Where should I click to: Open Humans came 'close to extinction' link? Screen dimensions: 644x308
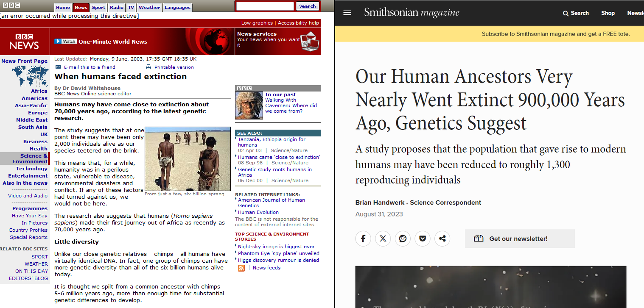click(279, 157)
